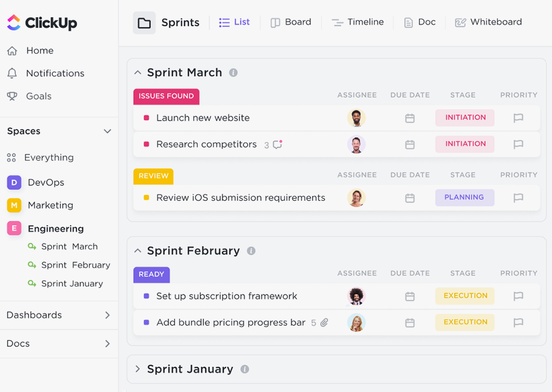Image resolution: width=552 pixels, height=392 pixels.
Task: Open Sprint January in the sidebar
Action: 65,284
